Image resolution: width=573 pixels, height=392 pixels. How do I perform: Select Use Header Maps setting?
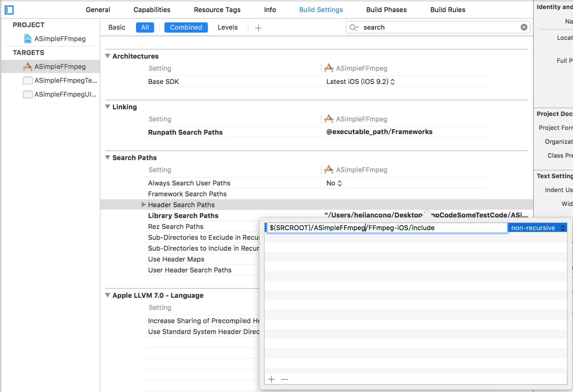point(176,260)
